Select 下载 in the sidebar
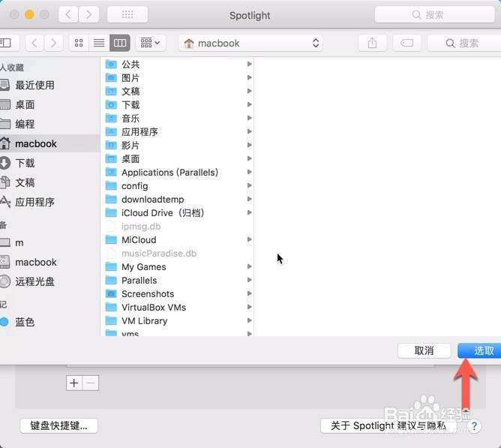The width and height of the screenshot is (501, 448). [x=48, y=163]
